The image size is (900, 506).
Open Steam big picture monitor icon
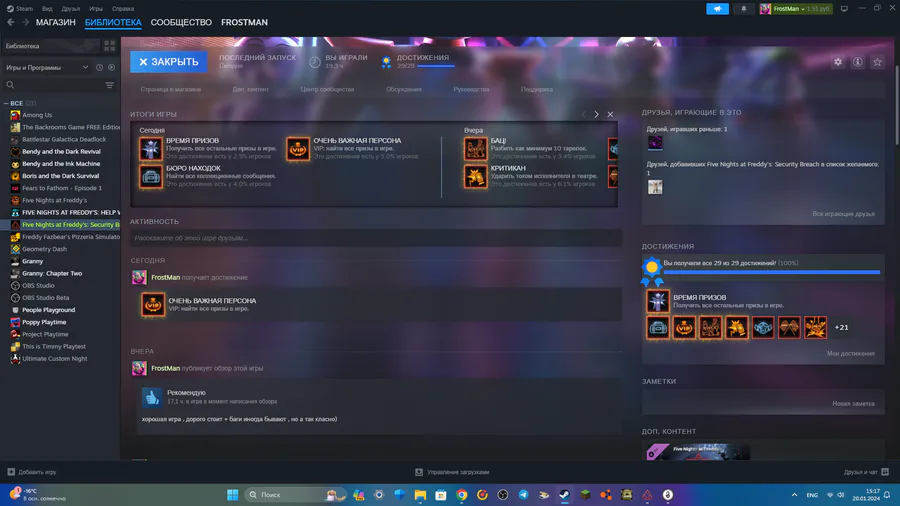click(844, 9)
